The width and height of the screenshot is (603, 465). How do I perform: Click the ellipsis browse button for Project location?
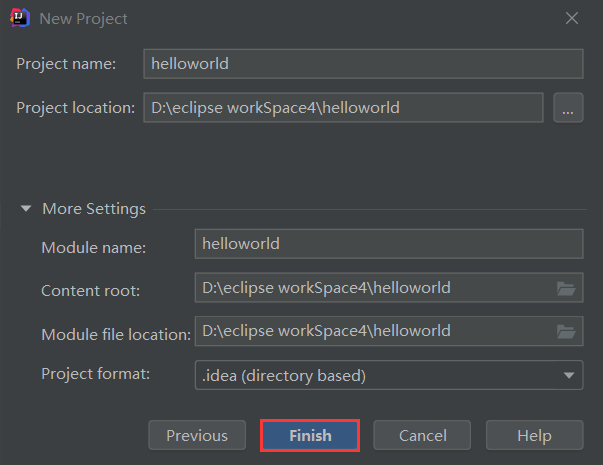[x=568, y=108]
